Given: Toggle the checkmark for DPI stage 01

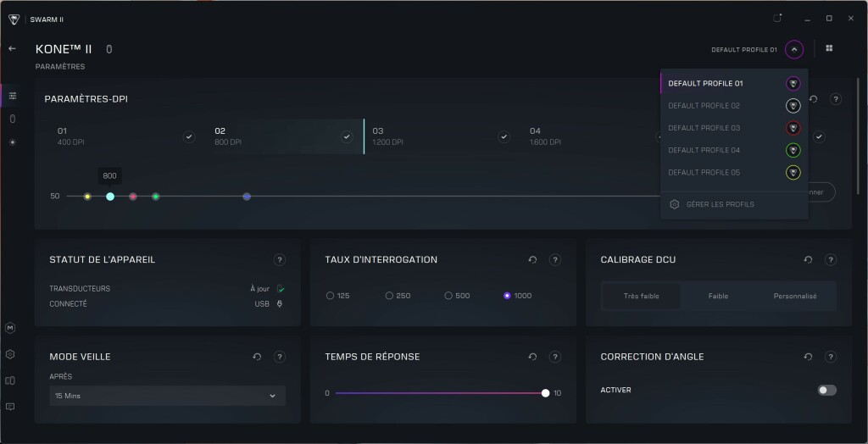Looking at the screenshot, I should [189, 136].
